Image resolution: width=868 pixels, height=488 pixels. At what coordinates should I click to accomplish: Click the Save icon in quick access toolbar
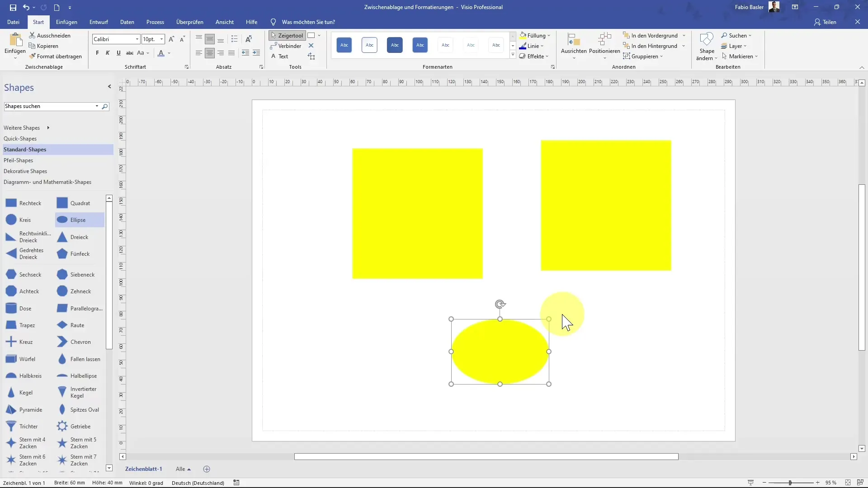coord(13,7)
